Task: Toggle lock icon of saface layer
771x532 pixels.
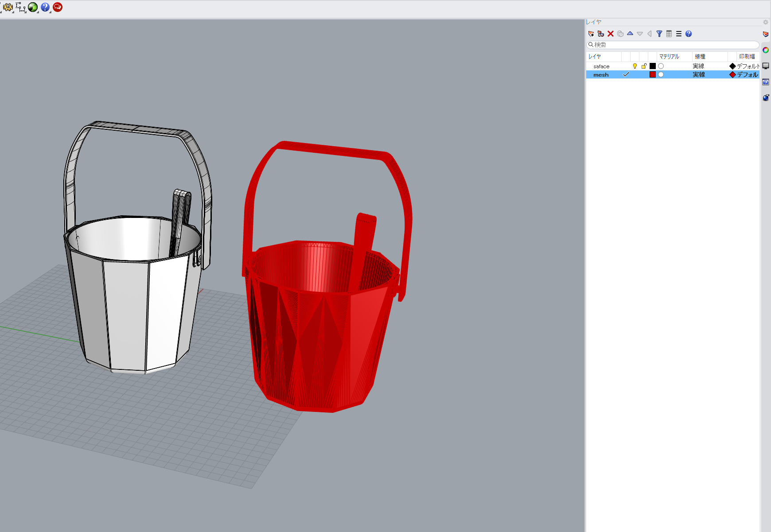Action: tap(644, 66)
